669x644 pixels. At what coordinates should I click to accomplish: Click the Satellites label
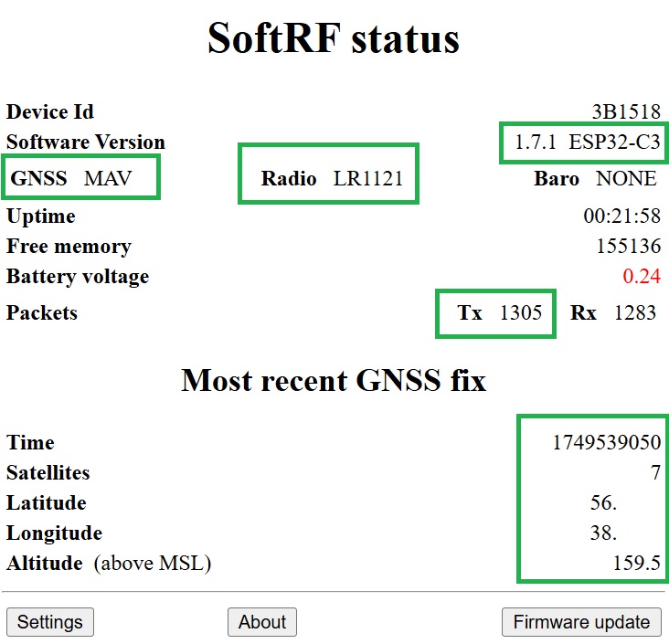click(x=48, y=472)
